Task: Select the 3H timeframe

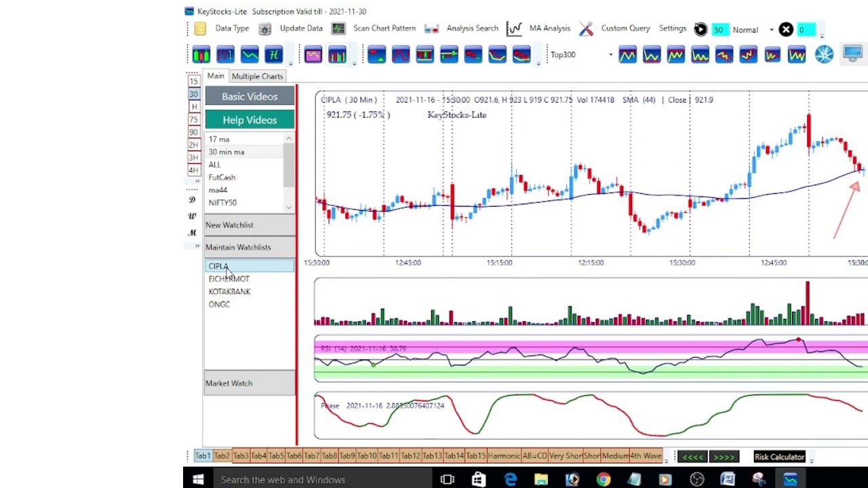Action: [194, 157]
